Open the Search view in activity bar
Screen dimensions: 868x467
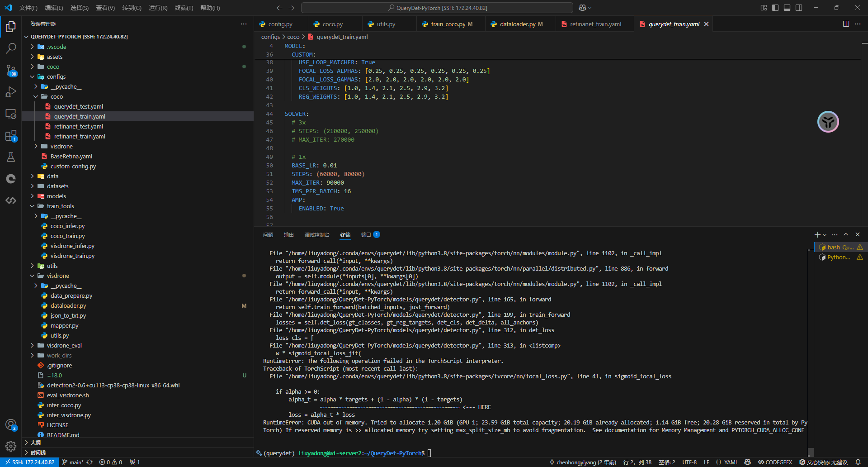click(x=11, y=48)
